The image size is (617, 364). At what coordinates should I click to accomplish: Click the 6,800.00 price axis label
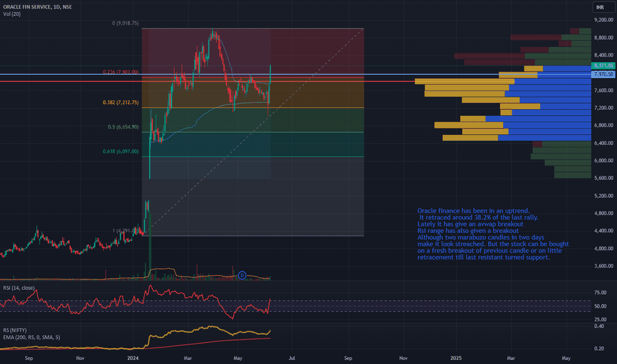[x=604, y=126]
